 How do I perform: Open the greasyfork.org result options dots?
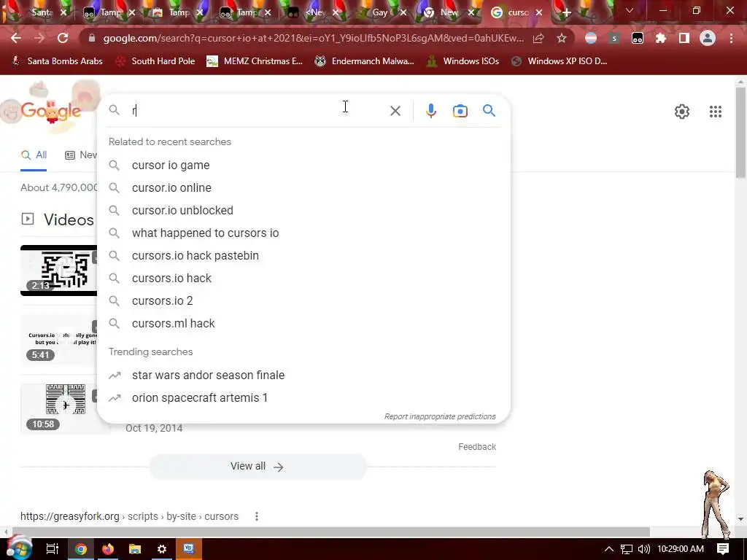point(256,516)
